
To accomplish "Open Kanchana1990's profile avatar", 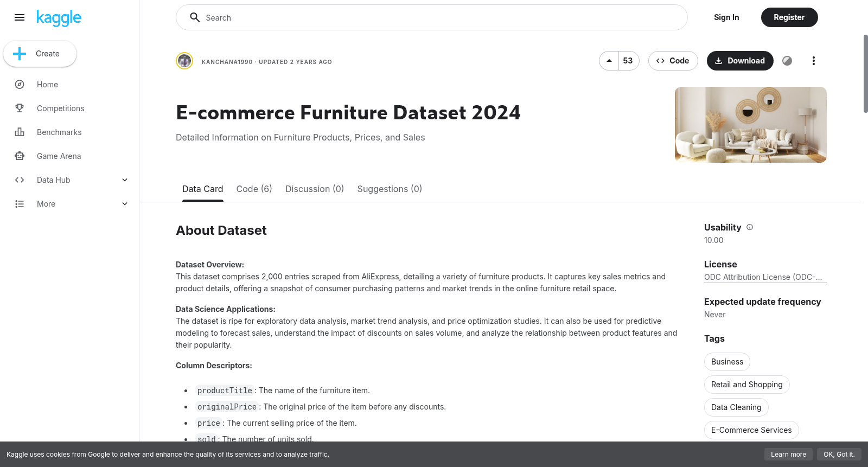I will pos(184,61).
